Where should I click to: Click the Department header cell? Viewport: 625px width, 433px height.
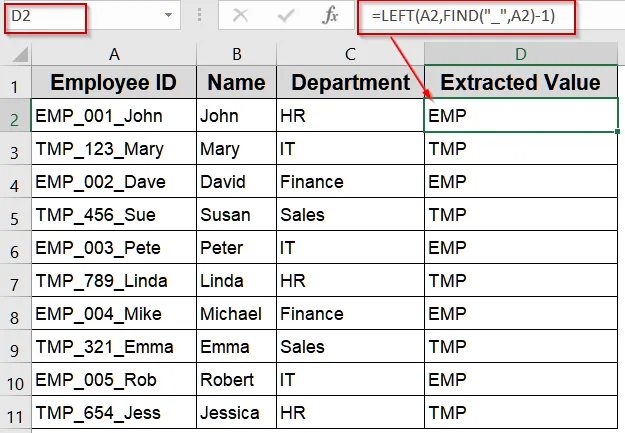[x=350, y=83]
